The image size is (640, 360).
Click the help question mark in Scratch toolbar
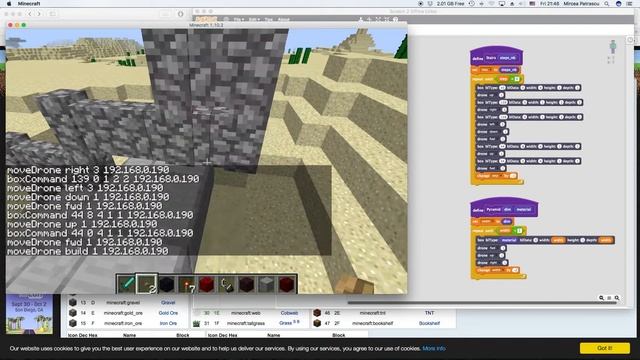pos(396,19)
